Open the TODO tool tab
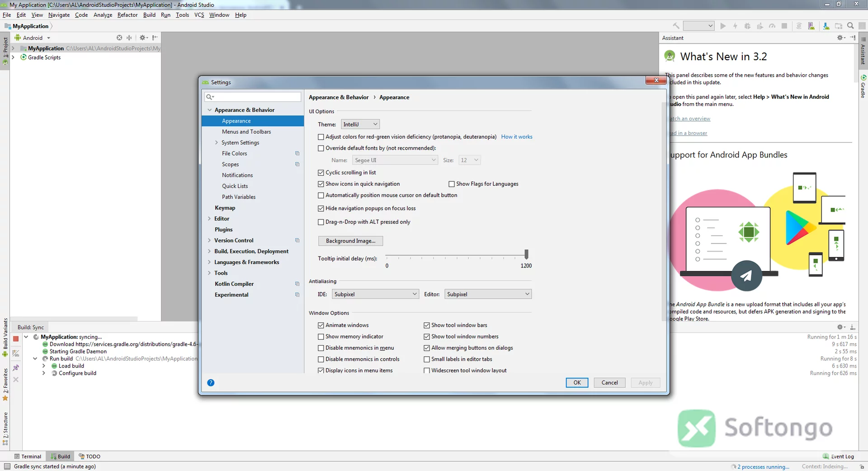The height and width of the screenshot is (471, 868). 90,457
